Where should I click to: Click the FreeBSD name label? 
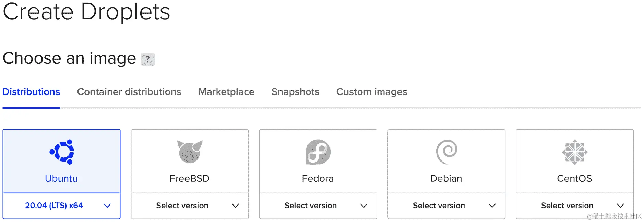(x=189, y=179)
